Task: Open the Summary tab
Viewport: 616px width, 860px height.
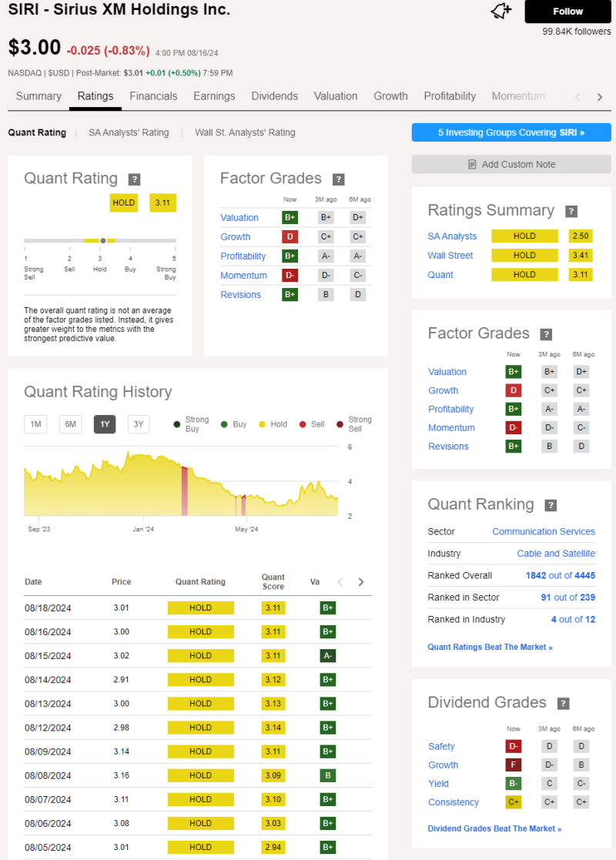Action: coord(38,96)
